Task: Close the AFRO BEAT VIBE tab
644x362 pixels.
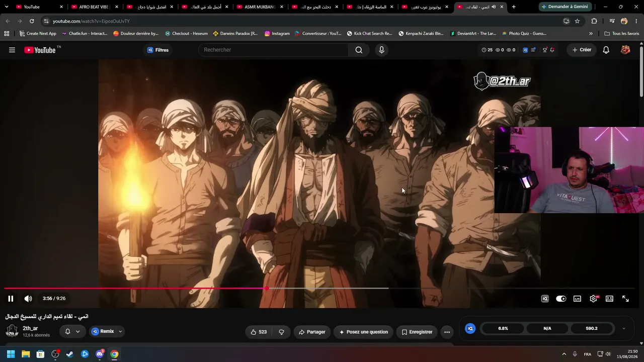Action: pos(116,7)
